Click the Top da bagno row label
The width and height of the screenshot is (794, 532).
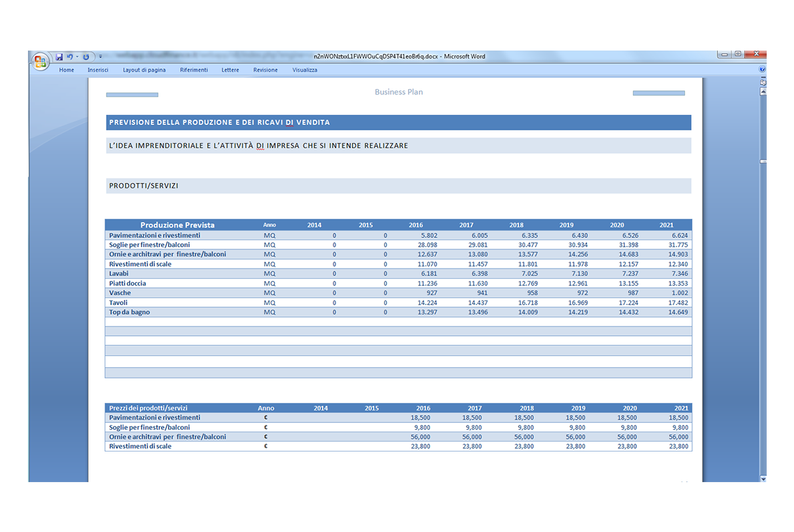click(130, 313)
